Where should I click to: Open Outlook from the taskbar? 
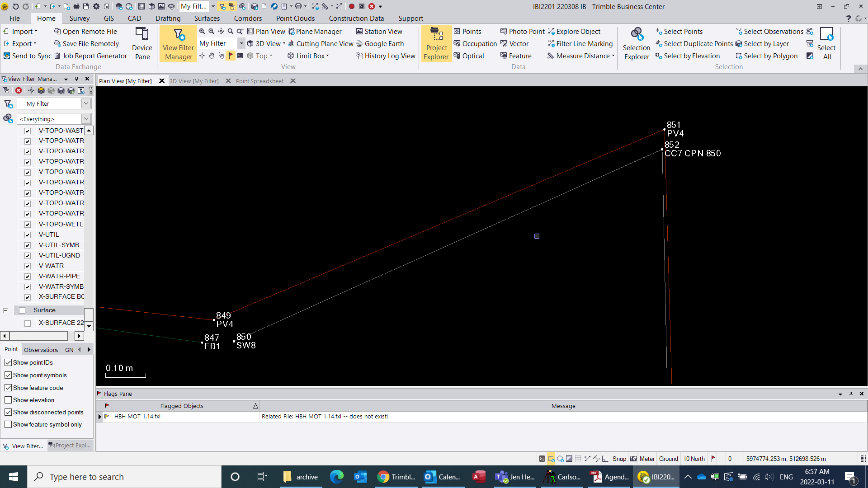click(360, 477)
